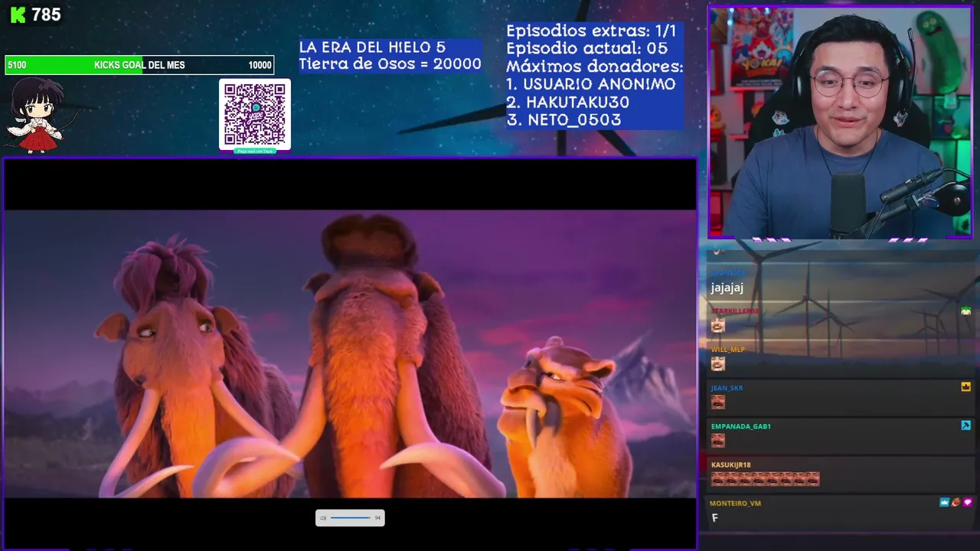This screenshot has height=551, width=980.
Task: Click the Ice Age video player
Action: pos(351,354)
